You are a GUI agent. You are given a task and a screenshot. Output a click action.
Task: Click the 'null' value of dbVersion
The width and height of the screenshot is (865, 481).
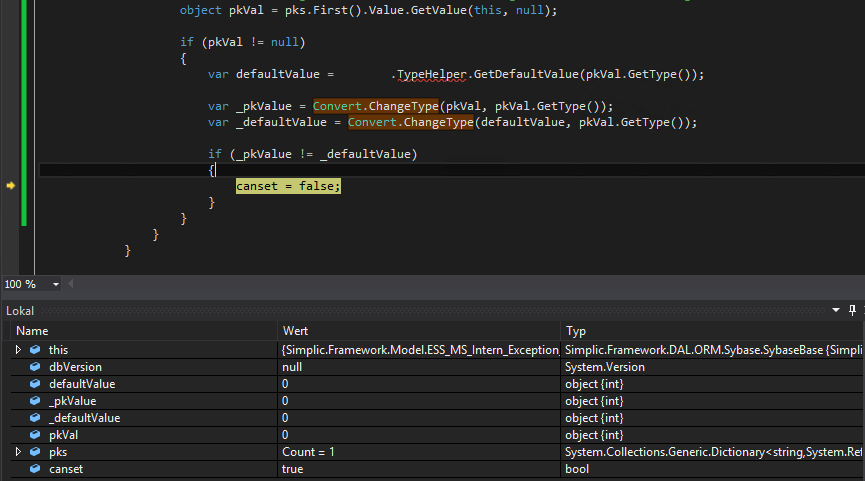pos(292,367)
